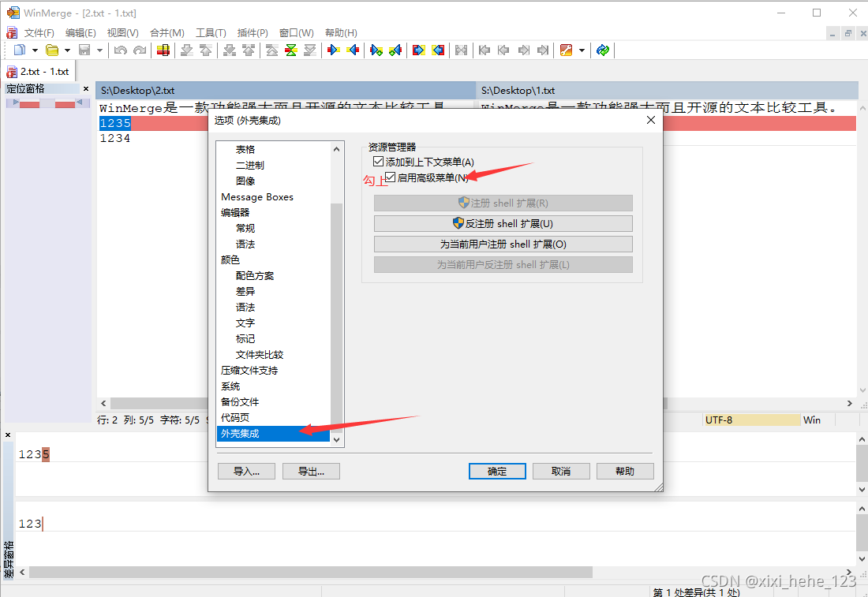Screen dimensions: 868x597
Task: Close the 差异窗格 diff pane
Action: click(8, 435)
